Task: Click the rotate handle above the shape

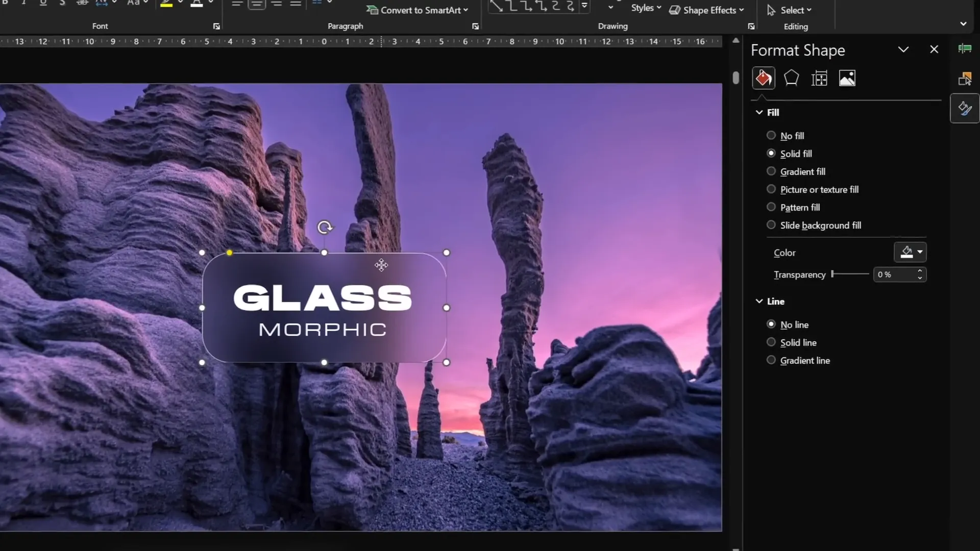Action: pyautogui.click(x=325, y=227)
